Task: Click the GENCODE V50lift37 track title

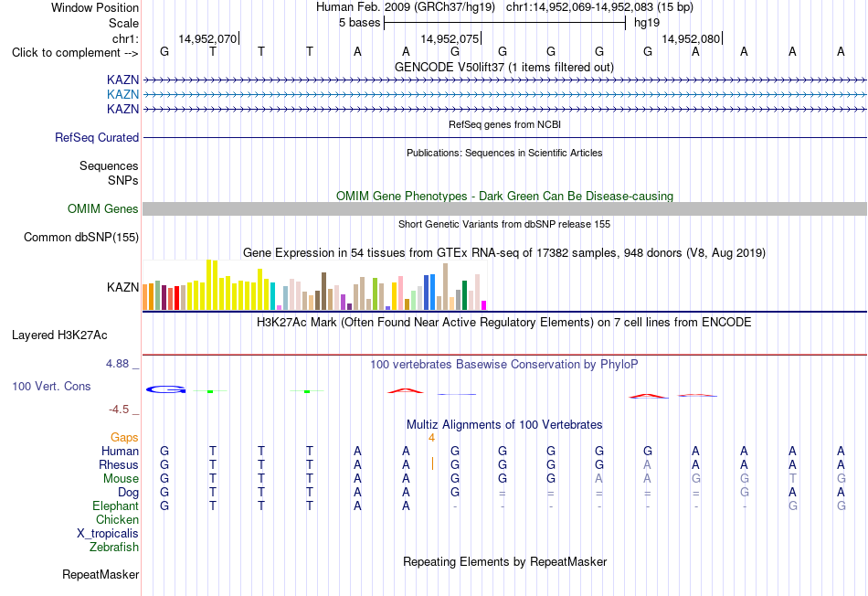Action: click(504, 67)
